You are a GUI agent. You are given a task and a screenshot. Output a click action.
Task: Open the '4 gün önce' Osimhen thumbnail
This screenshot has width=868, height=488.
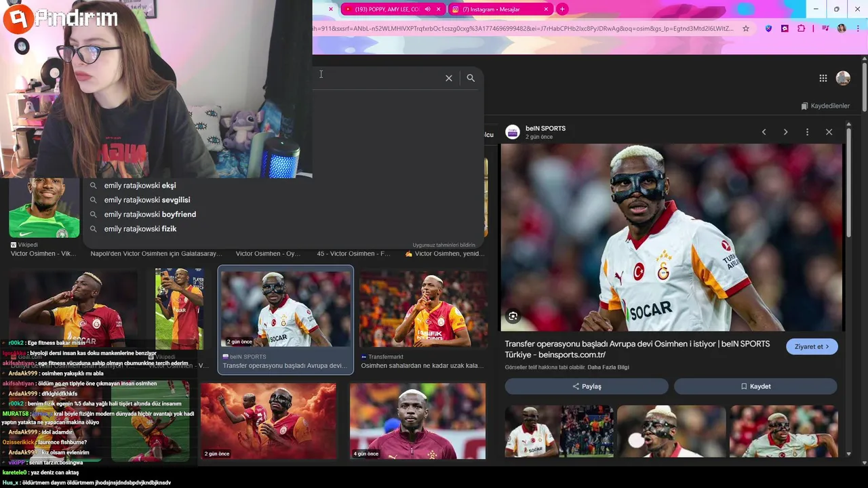[418, 422]
